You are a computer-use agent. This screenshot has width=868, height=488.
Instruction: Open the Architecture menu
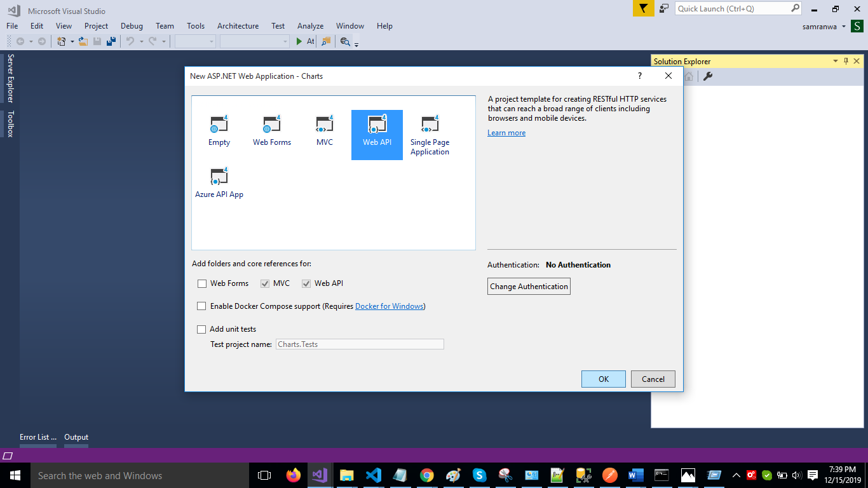(238, 26)
